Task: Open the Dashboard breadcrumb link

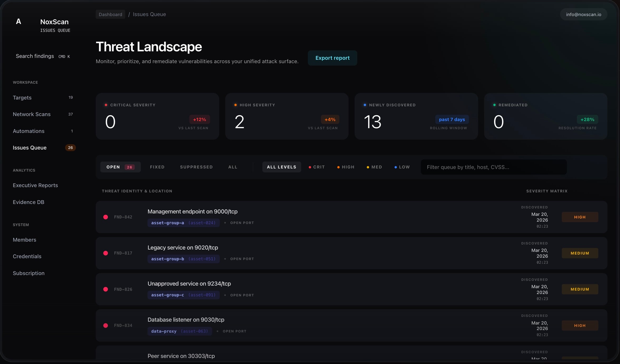Action: pos(110,14)
